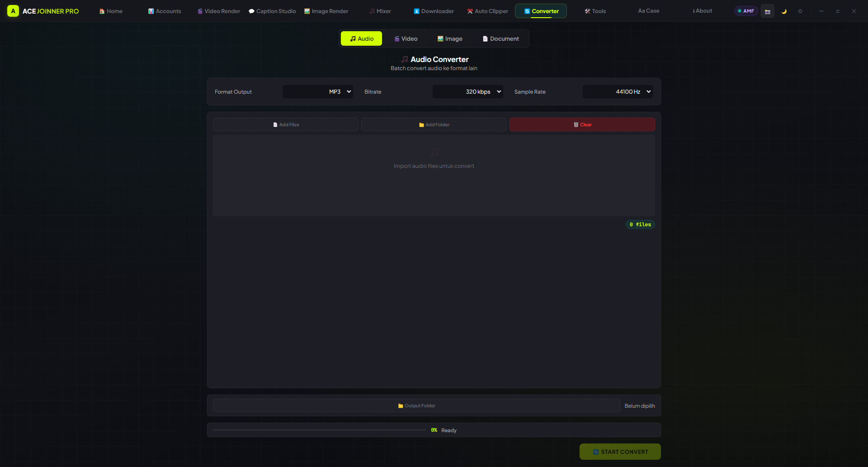Image resolution: width=868 pixels, height=467 pixels.
Task: Click the 0% progress indicator
Action: [434, 430]
